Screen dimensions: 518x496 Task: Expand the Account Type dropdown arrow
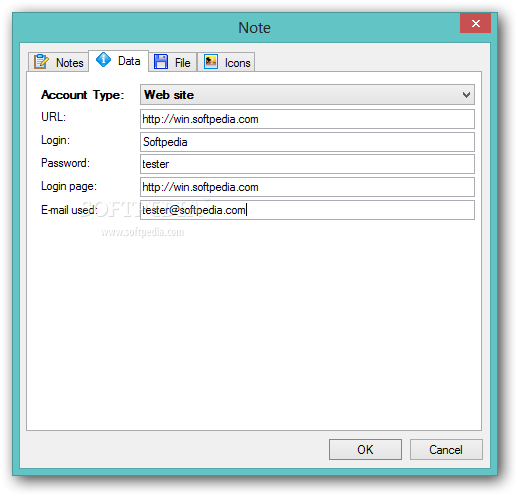point(466,95)
